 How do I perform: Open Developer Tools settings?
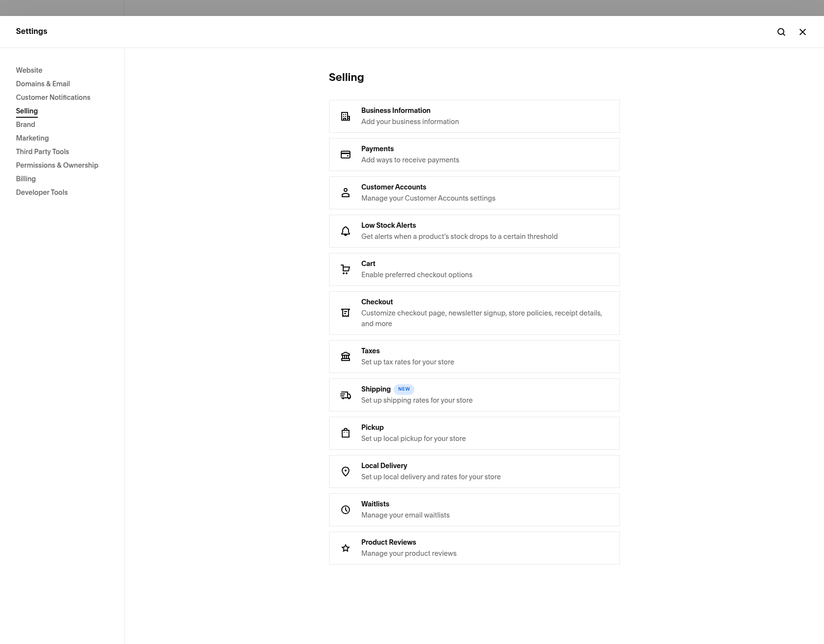click(42, 192)
